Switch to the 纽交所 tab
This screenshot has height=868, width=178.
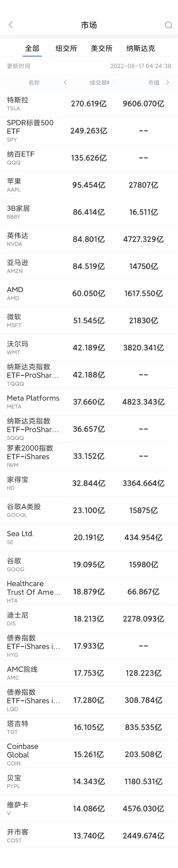[66, 48]
